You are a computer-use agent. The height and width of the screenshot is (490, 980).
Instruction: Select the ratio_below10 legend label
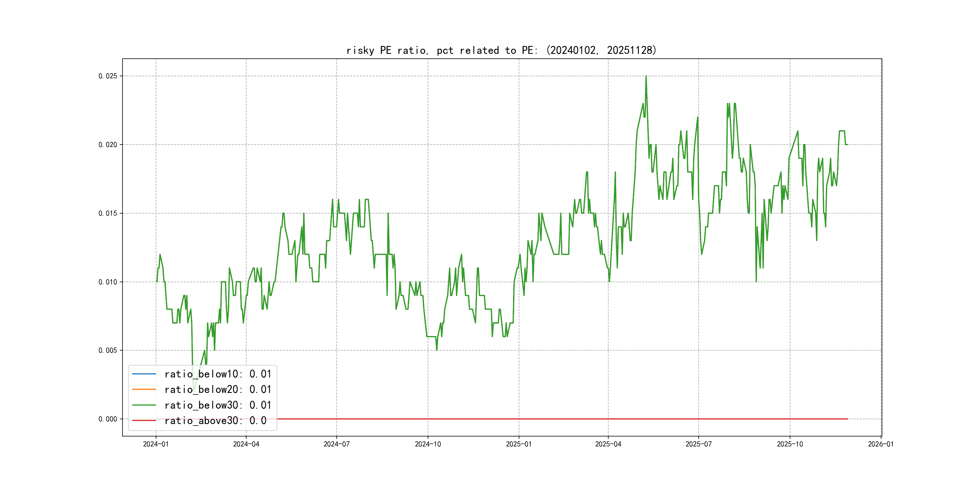[x=217, y=374]
